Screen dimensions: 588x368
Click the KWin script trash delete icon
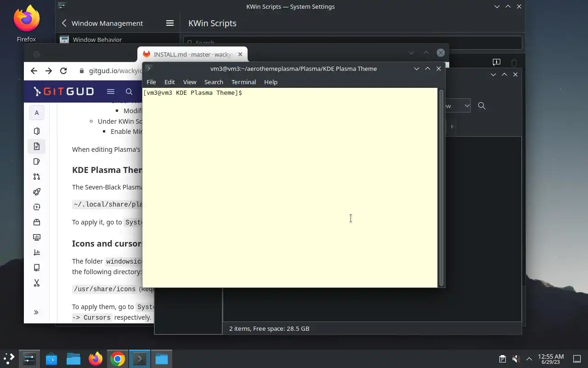514,62
